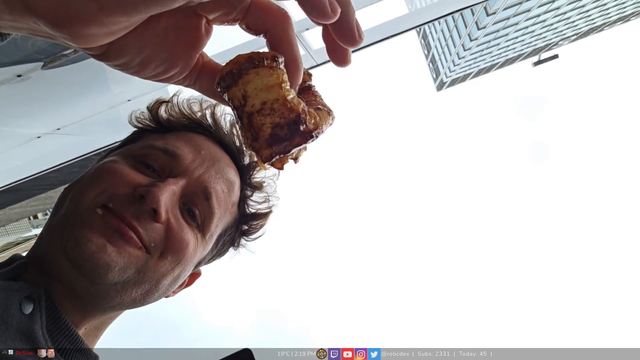
Task: Click the YouTube icon in the bottom bar
Action: (x=347, y=354)
